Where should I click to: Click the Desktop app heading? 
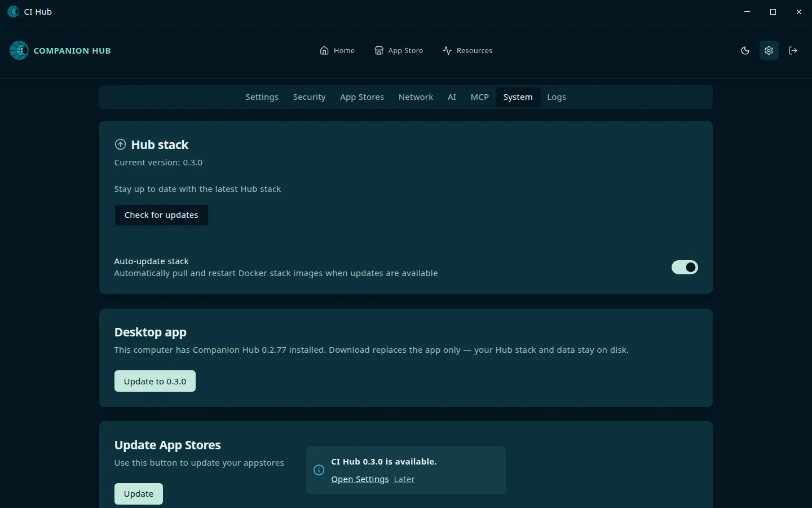[x=151, y=332]
